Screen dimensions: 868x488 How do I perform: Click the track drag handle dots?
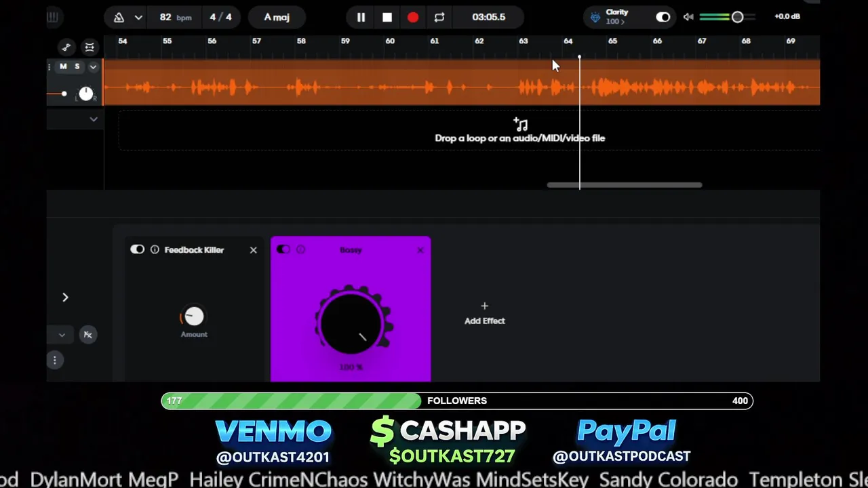50,66
